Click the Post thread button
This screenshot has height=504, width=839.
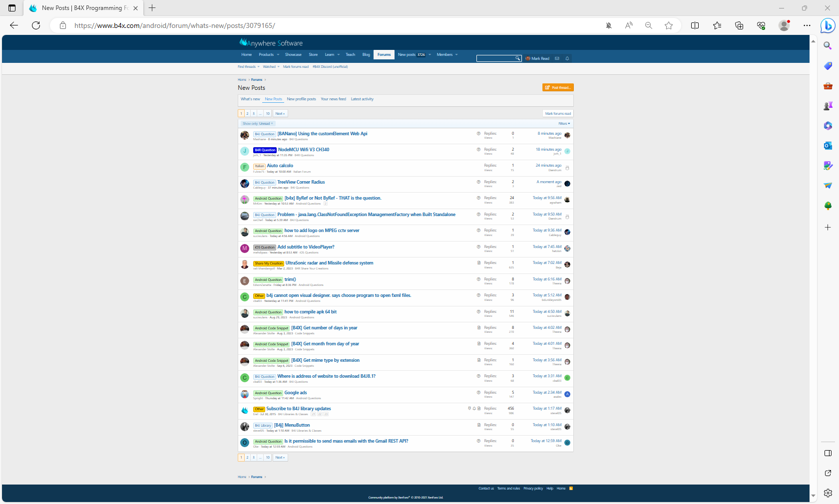pyautogui.click(x=558, y=88)
